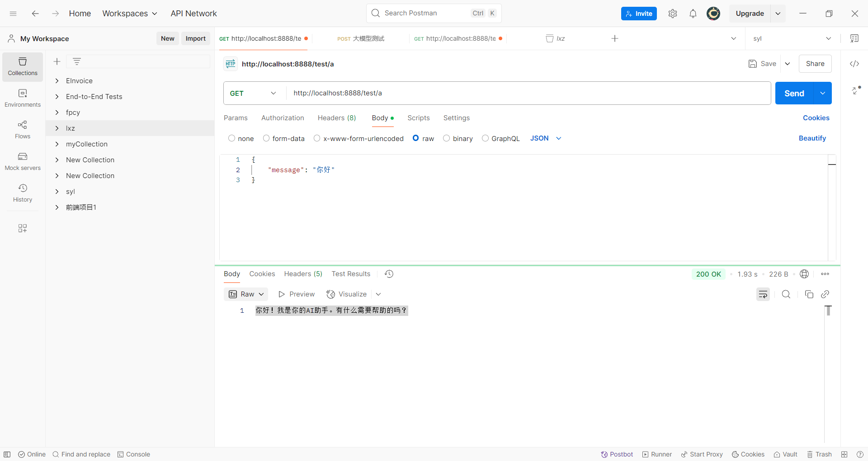Screen dimensions: 868x461
Task: Click the Invite button
Action: (x=639, y=14)
